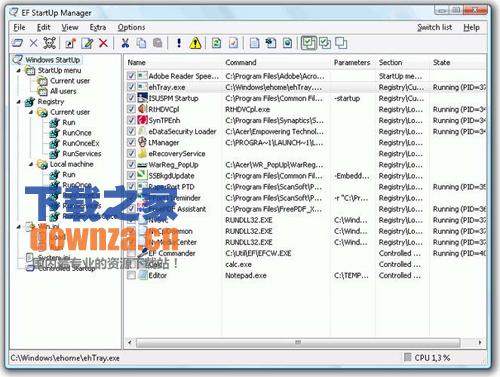Click the document checkmark icon after the refresh icon
The height and width of the screenshot is (377, 500).
233,43
